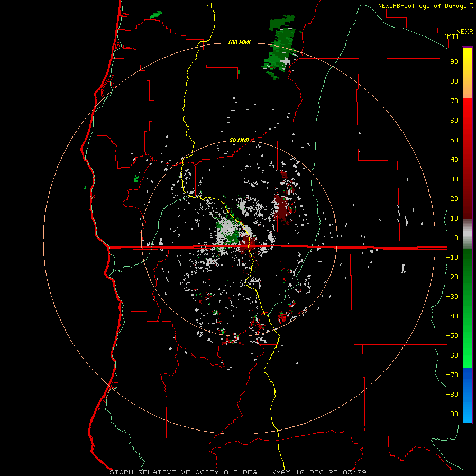Click the 0.5 DEG elevation text
The width and height of the screenshot is (476, 476).
click(x=240, y=472)
